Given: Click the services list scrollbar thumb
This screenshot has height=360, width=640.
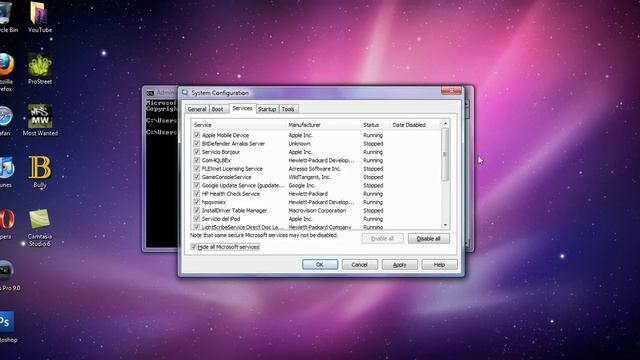Looking at the screenshot, I should point(445,154).
